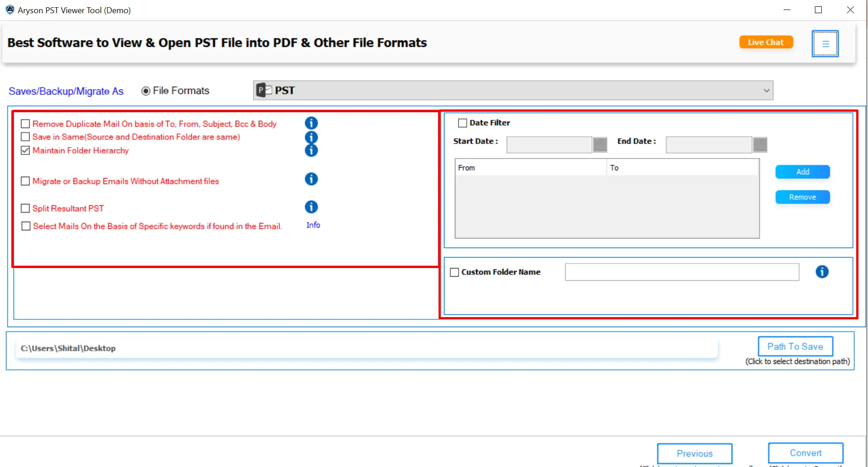
Task: Open the hamburger menu at top right
Action: pos(825,44)
